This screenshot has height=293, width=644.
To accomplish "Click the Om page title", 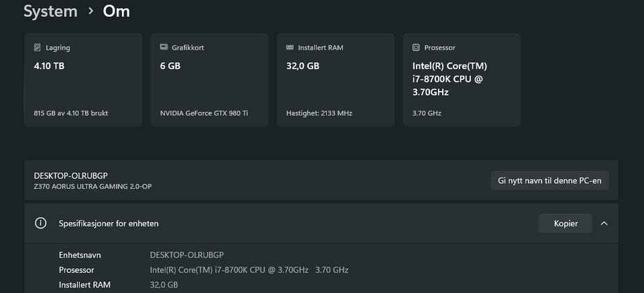I will pyautogui.click(x=117, y=11).
